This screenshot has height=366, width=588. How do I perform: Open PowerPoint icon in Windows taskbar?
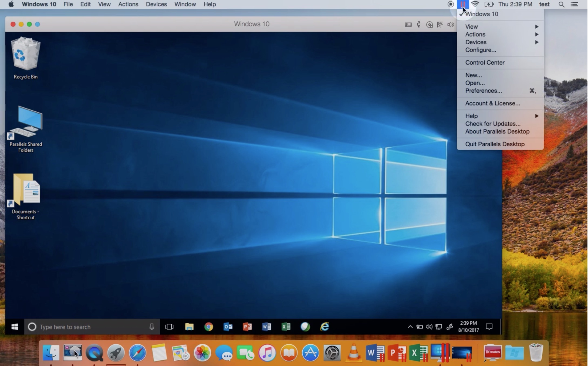(248, 326)
